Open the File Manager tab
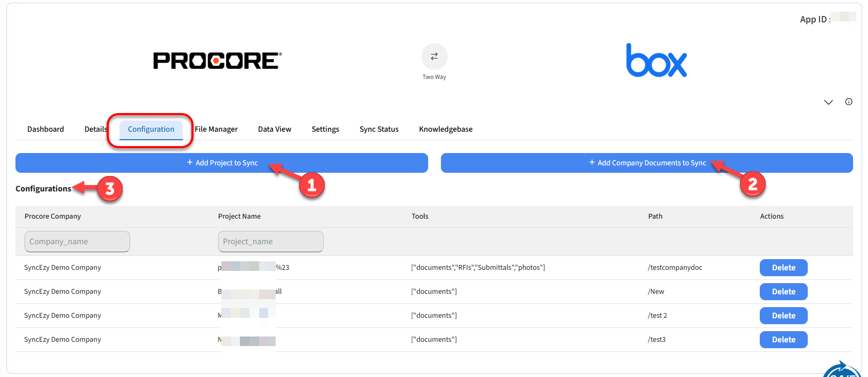 [216, 129]
